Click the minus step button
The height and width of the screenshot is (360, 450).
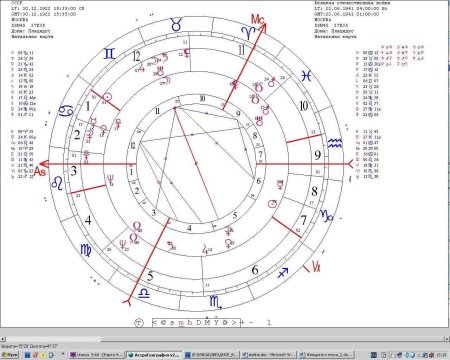coord(252,322)
